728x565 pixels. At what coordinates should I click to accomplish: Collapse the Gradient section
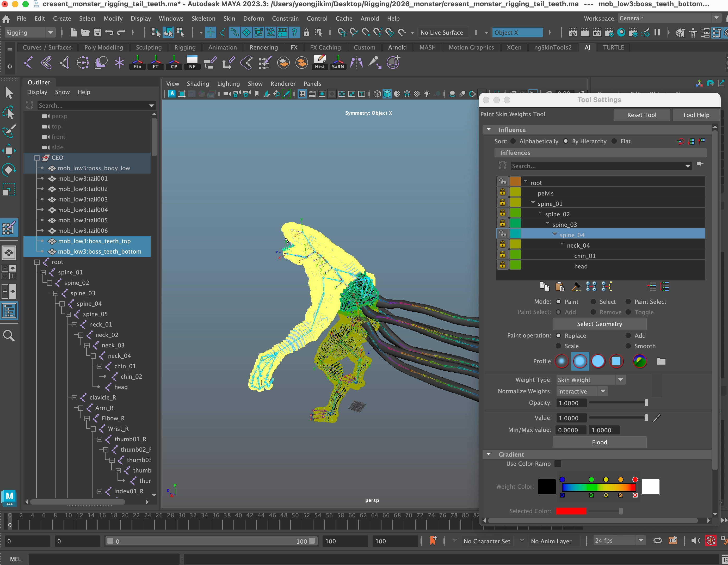coord(489,454)
